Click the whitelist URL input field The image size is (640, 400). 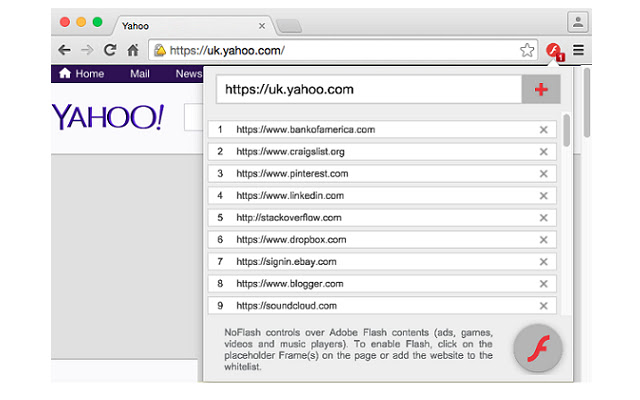pos(369,89)
